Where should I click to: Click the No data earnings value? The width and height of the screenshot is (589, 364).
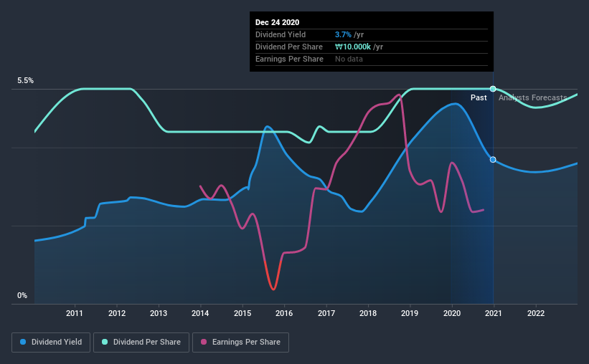pyautogui.click(x=349, y=59)
